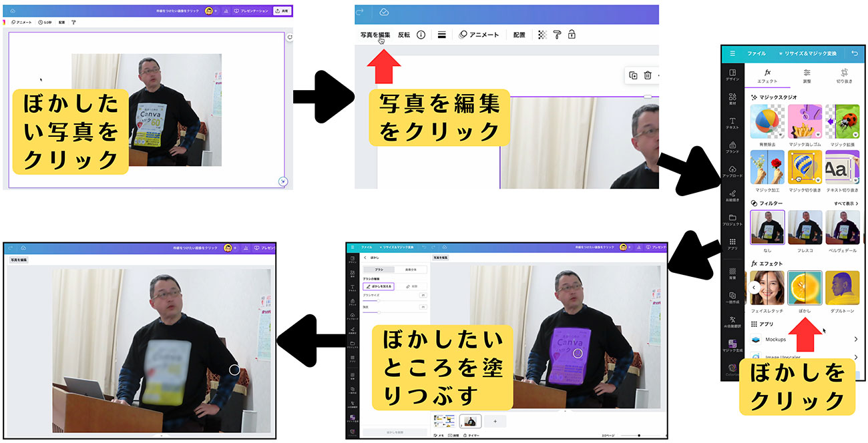Open アプリ in the effects panel sidebar
The height and width of the screenshot is (443, 868).
732,244
